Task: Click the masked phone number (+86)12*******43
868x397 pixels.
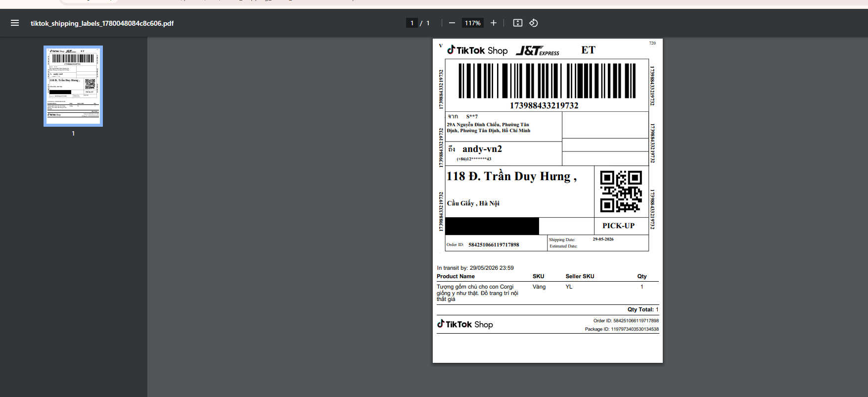Action: 474,159
